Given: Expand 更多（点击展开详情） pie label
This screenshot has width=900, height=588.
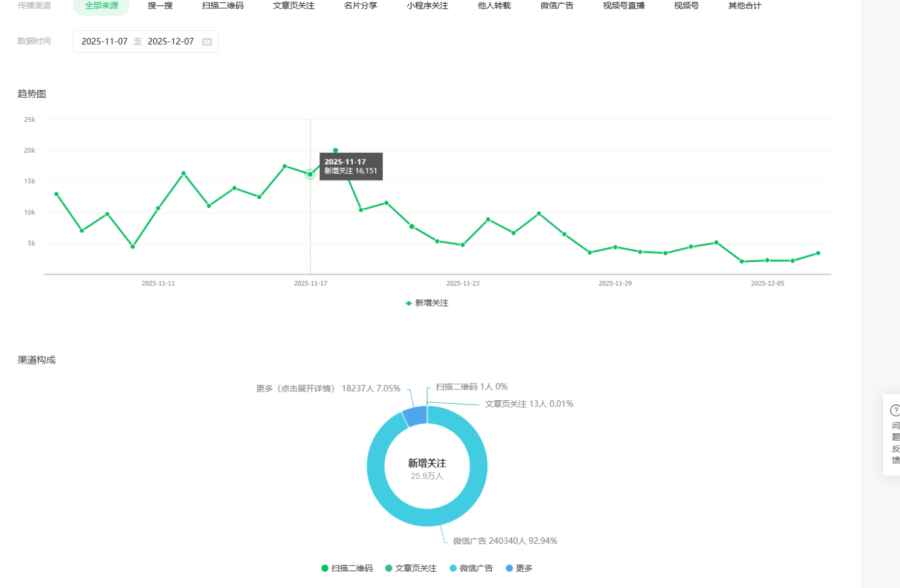Looking at the screenshot, I should point(328,388).
